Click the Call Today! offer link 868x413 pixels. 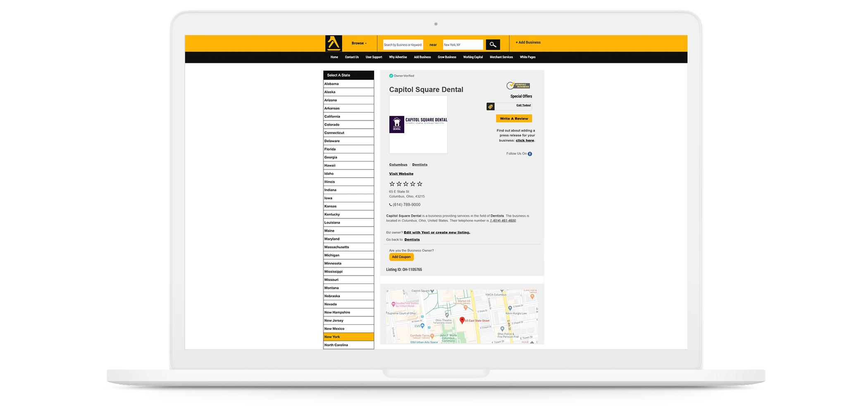[x=523, y=105]
